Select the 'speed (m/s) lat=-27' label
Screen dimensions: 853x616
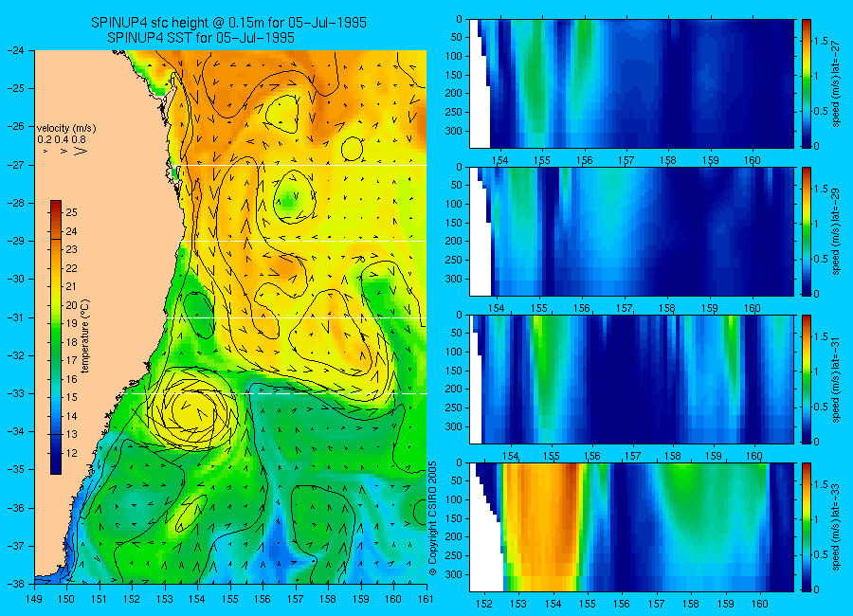(836, 83)
